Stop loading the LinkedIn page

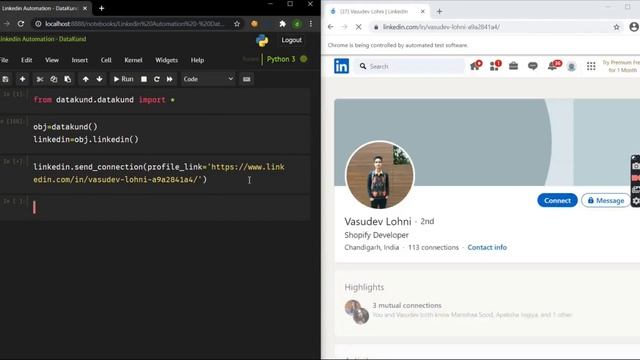(x=358, y=27)
